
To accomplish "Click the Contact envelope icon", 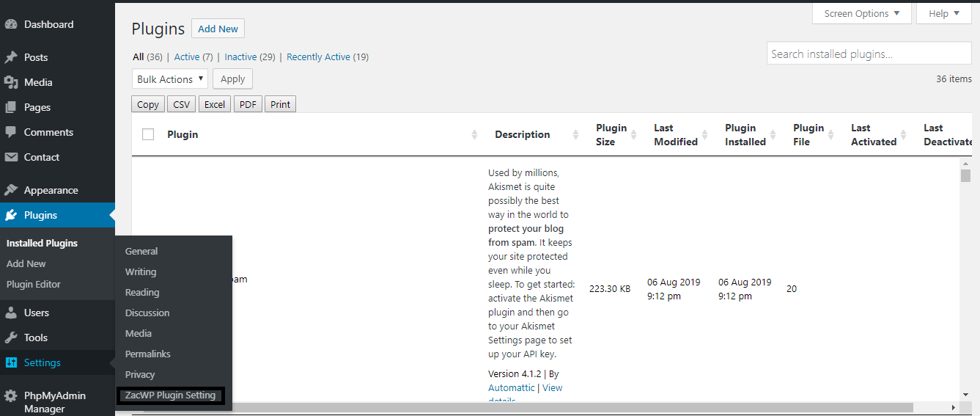I will point(11,157).
